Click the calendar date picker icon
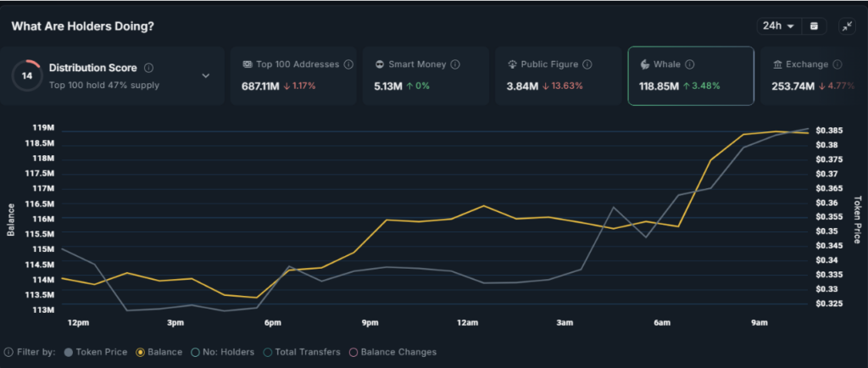Screen dimensions: 868x368 [x=815, y=26]
